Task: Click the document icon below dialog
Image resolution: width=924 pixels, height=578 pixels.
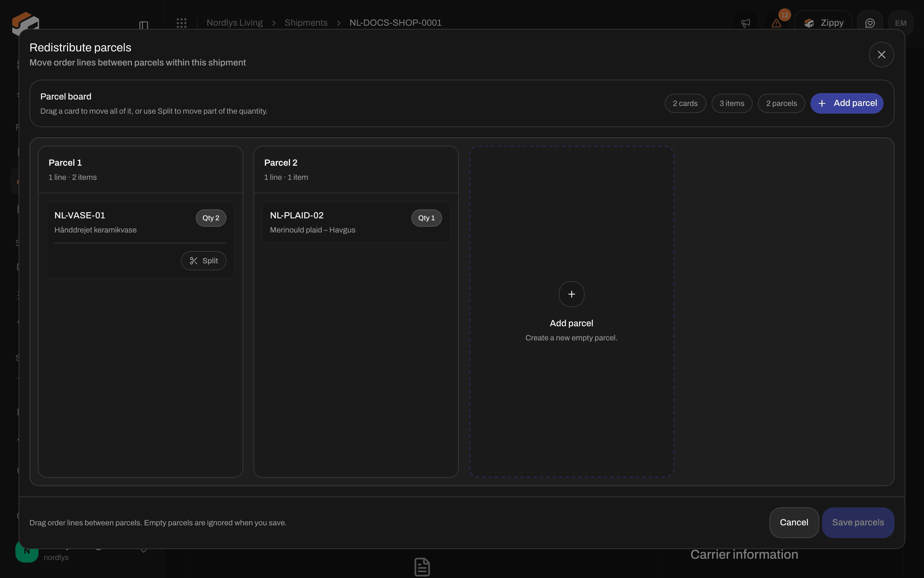Action: pyautogui.click(x=422, y=567)
